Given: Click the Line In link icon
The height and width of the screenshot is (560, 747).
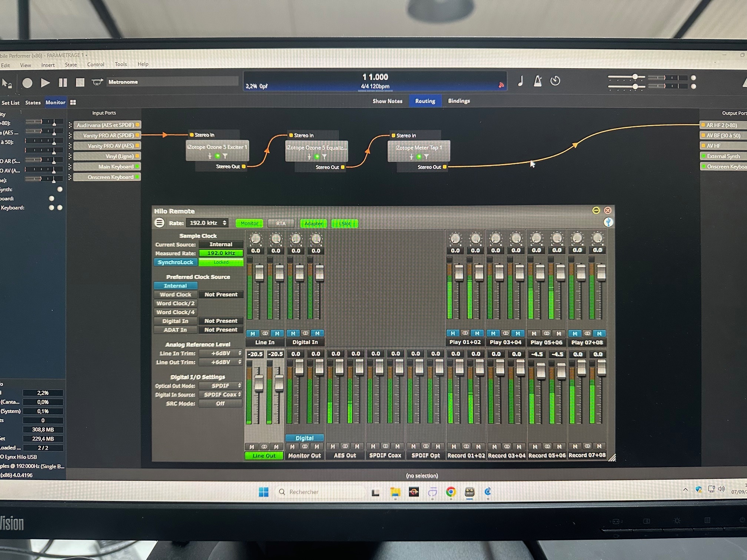Looking at the screenshot, I should (x=265, y=333).
